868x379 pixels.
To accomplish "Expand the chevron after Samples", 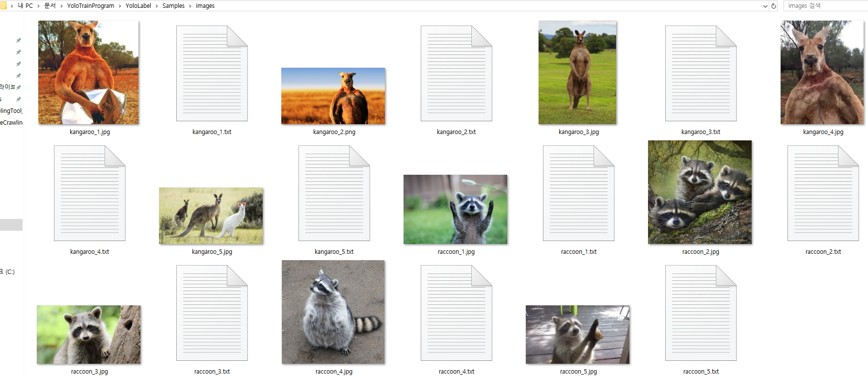I will (x=190, y=6).
